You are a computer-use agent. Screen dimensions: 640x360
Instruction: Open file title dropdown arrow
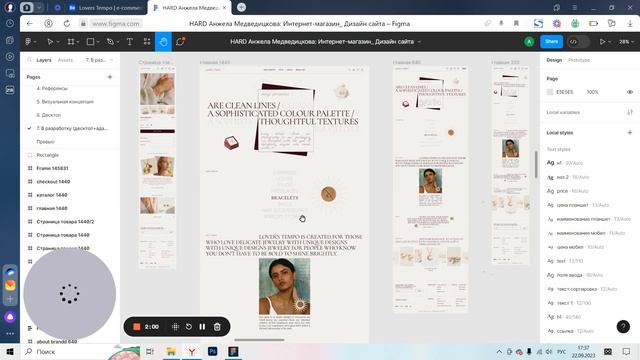(419, 42)
